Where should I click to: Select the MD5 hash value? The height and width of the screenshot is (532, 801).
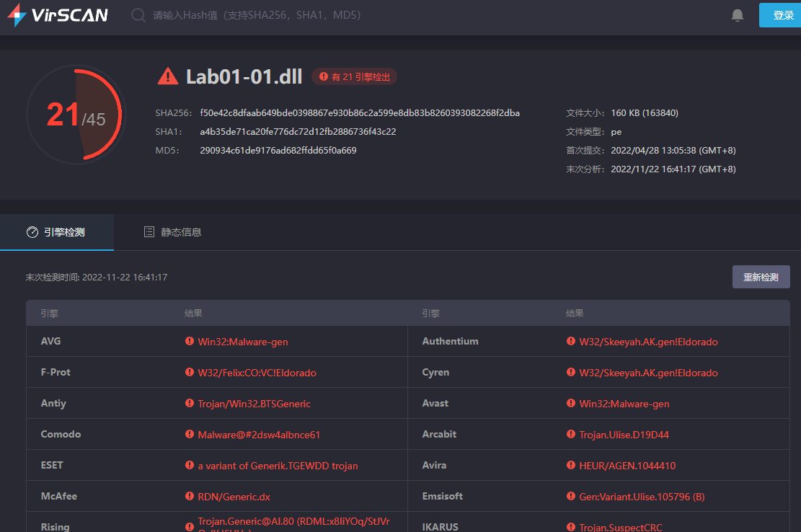click(x=278, y=151)
